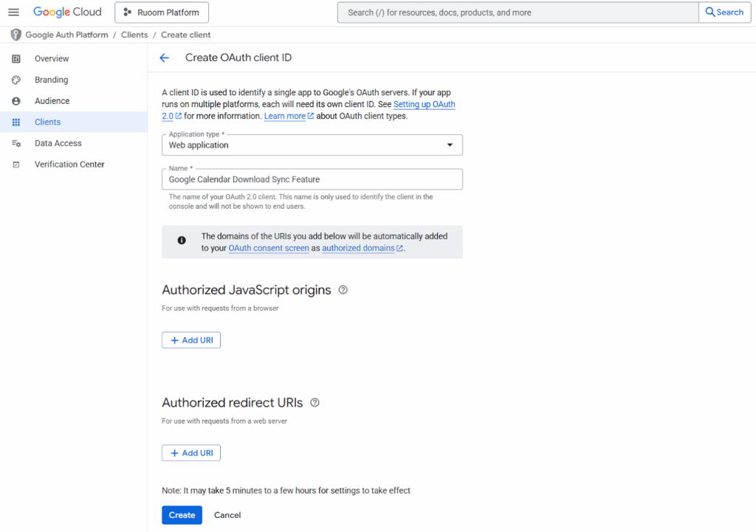Image resolution: width=756 pixels, height=532 pixels.
Task: Open the Ruoom Platform project picker
Action: point(162,13)
